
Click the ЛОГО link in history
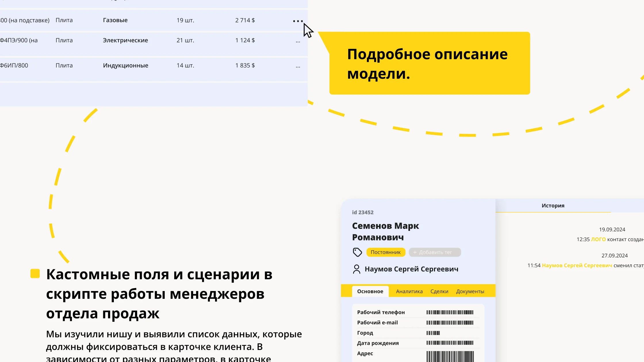coord(598,239)
